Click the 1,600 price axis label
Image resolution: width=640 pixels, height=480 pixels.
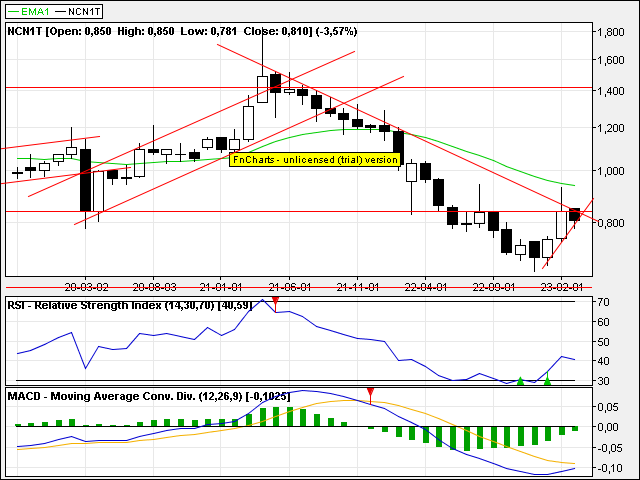(611, 60)
